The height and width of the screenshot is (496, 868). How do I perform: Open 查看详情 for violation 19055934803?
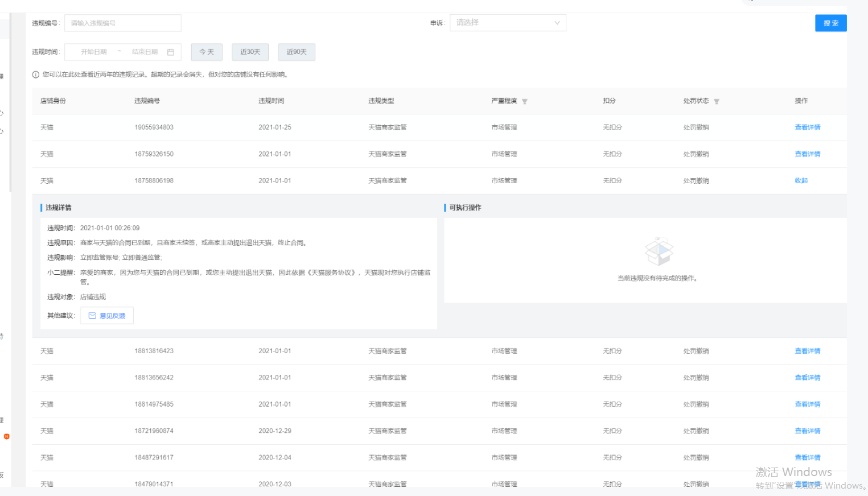(x=808, y=127)
